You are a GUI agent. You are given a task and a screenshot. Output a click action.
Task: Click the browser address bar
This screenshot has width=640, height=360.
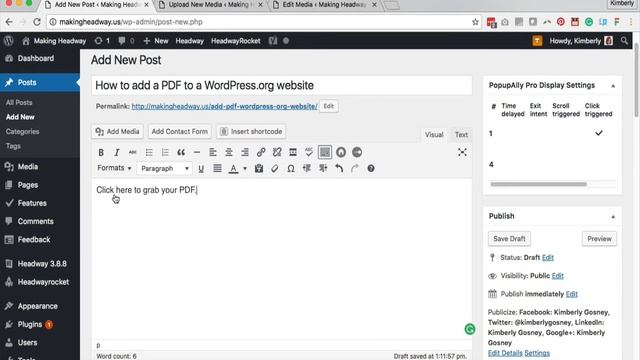[x=265, y=22]
